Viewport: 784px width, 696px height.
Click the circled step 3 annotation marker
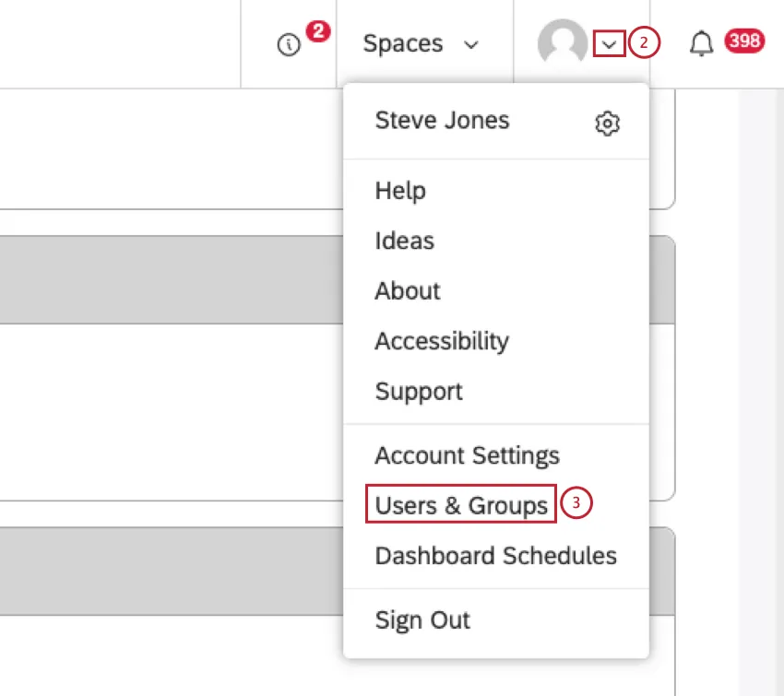click(x=574, y=505)
